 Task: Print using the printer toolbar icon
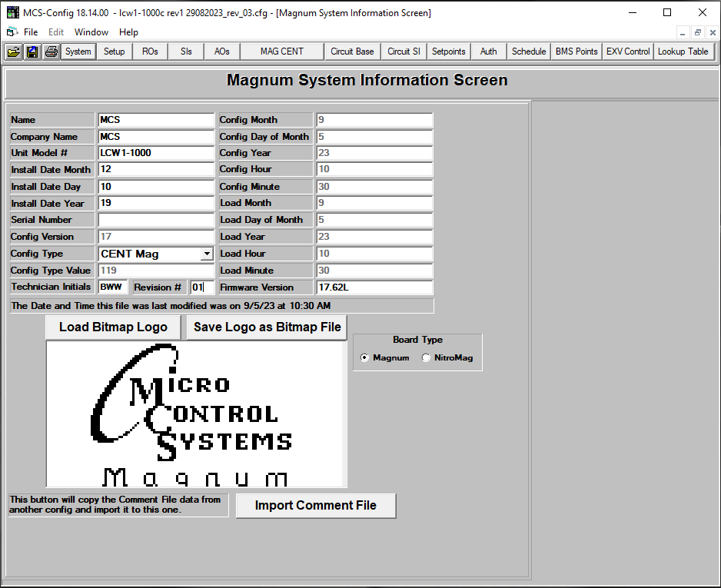point(50,51)
